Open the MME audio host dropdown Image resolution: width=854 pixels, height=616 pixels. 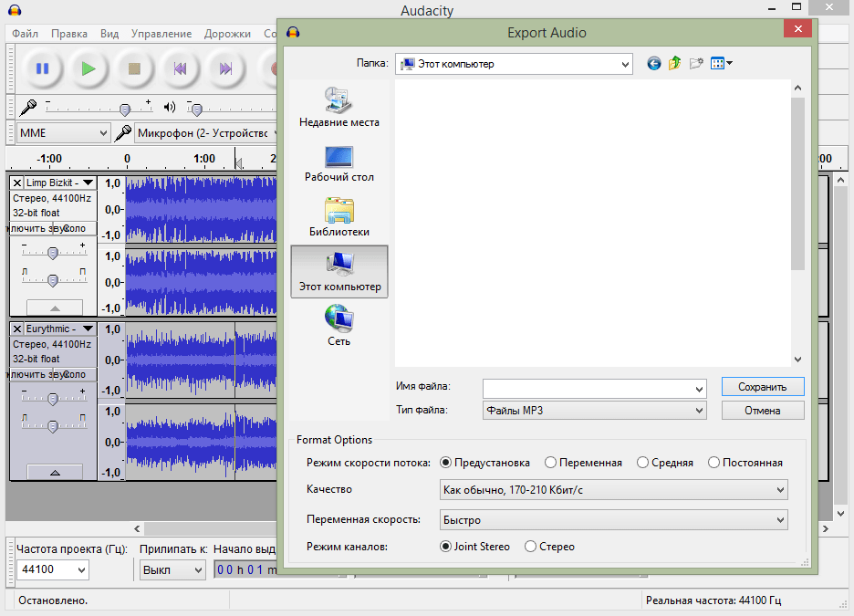pyautogui.click(x=63, y=133)
